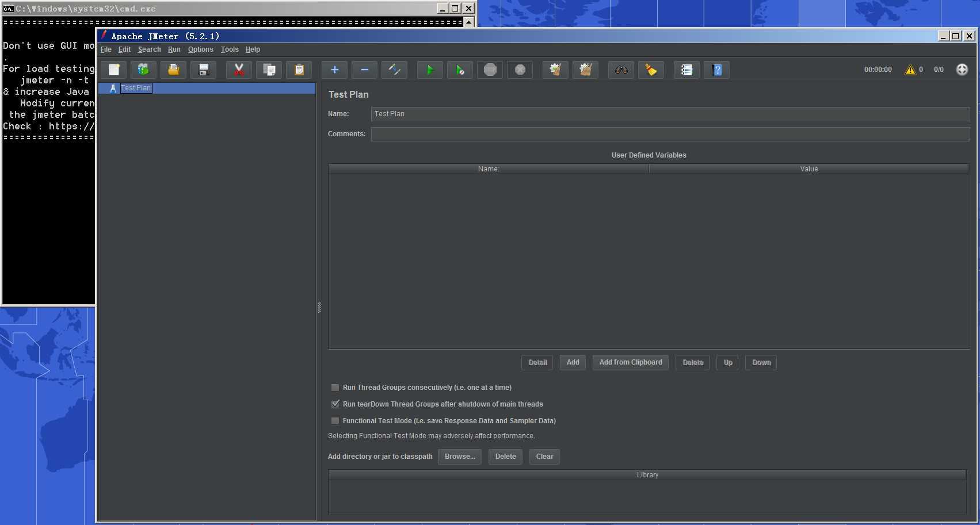This screenshot has width=980, height=525.
Task: Open the File menu
Action: [x=106, y=49]
